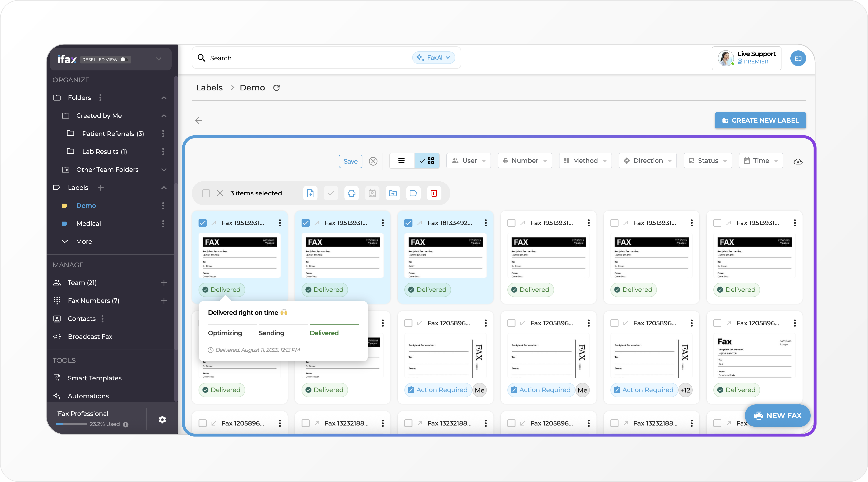
Task: Switch to list view layout
Action: click(x=401, y=161)
